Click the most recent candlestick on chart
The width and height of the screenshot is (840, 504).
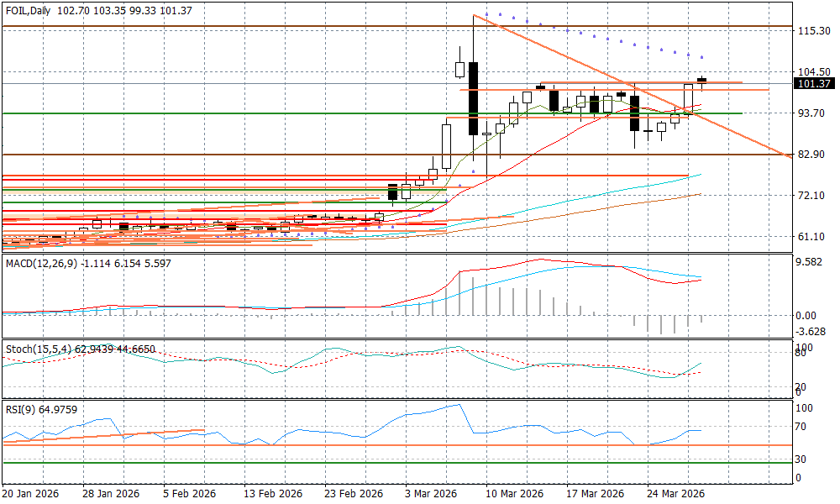click(701, 81)
